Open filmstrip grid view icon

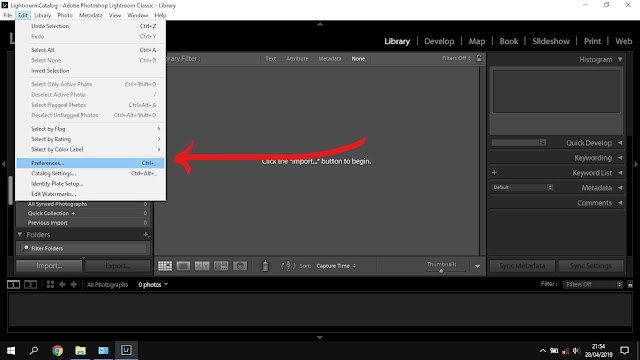click(50, 284)
